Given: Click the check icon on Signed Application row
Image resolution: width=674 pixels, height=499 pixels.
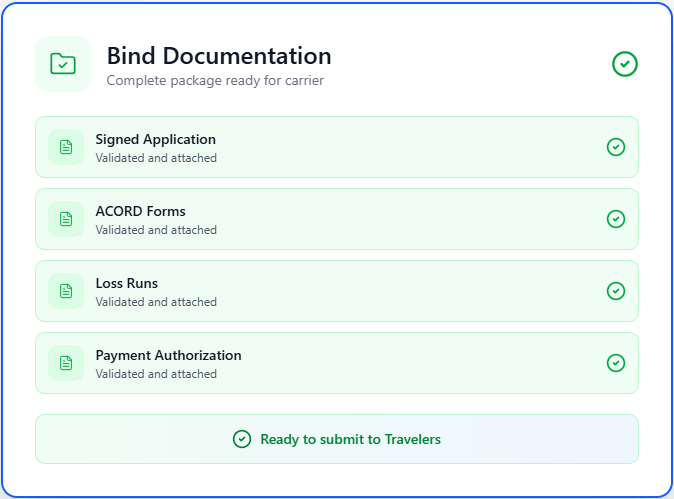Looking at the screenshot, I should click(x=616, y=147).
